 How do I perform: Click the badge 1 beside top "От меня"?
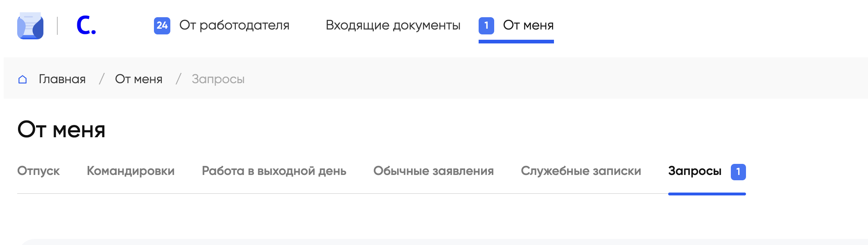point(486,26)
